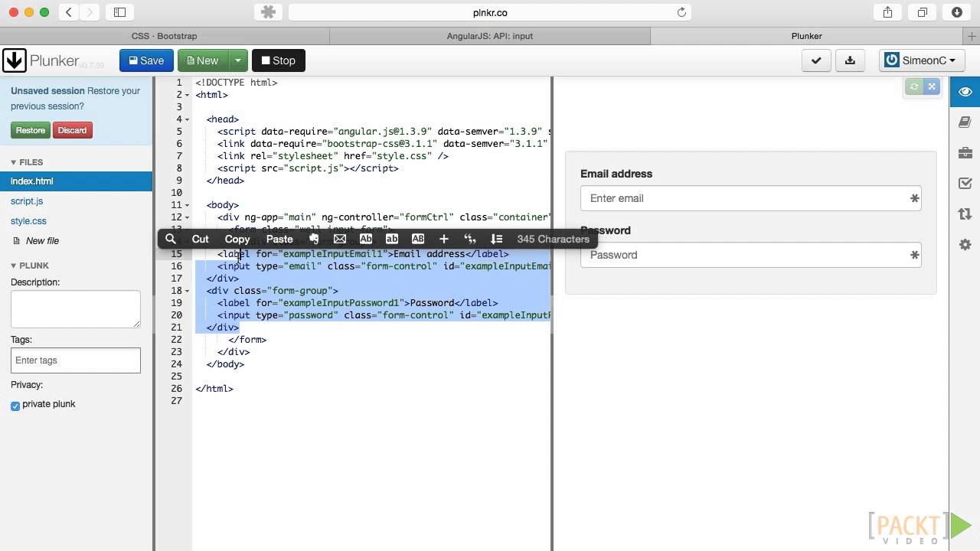The width and height of the screenshot is (980, 551).
Task: Expand the preview with the blue fullscreen button
Action: point(932,86)
